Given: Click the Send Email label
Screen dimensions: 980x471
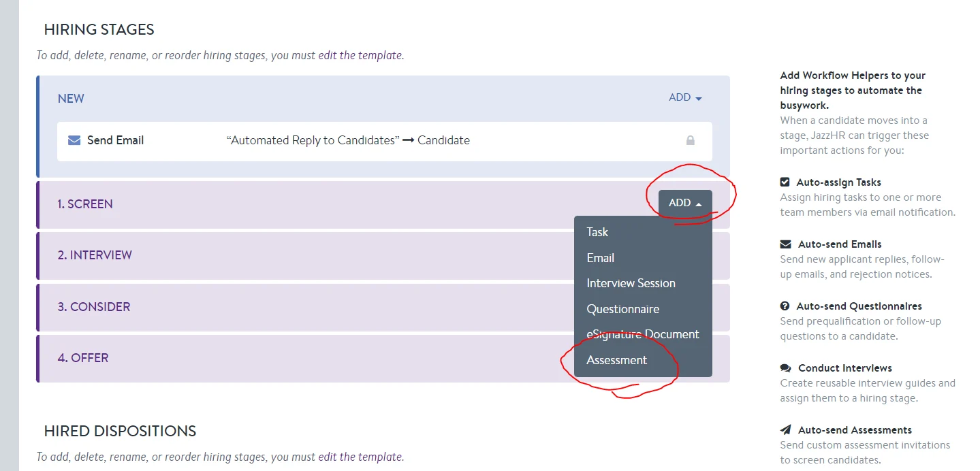Looking at the screenshot, I should 116,140.
